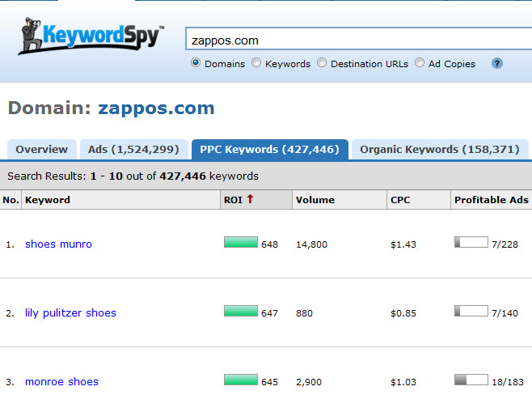
Task: Choose the Destination URLs radio option
Action: [x=322, y=63]
